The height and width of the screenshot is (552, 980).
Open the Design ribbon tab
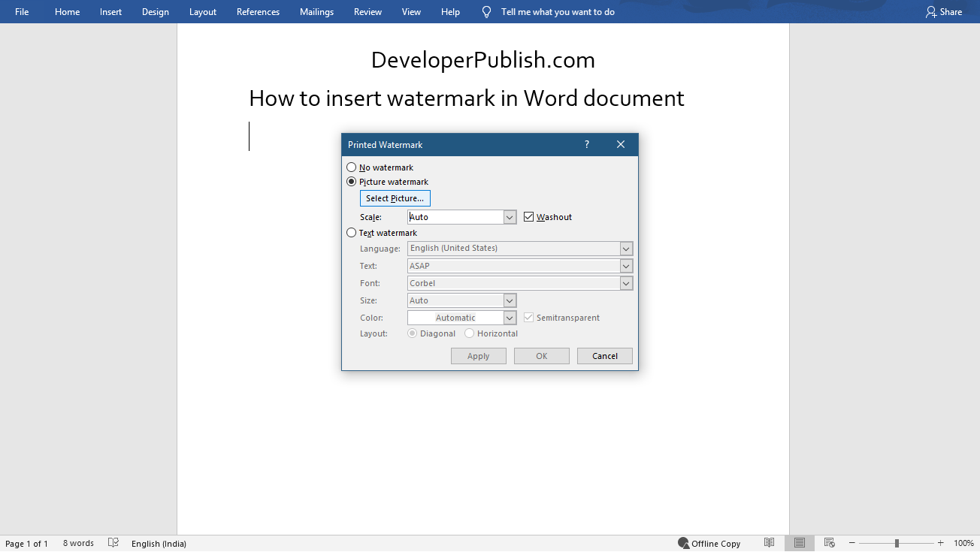(x=155, y=11)
